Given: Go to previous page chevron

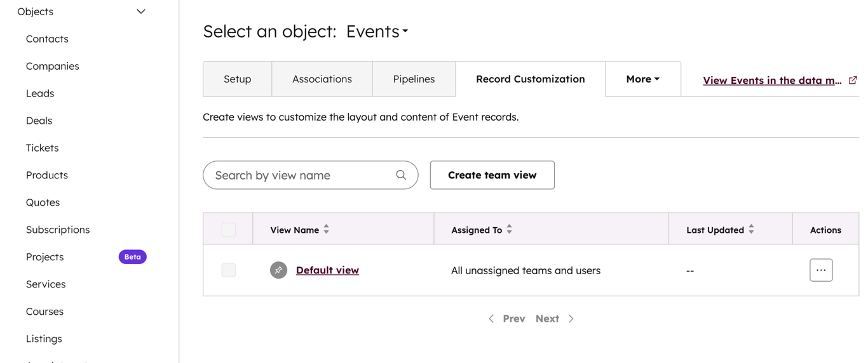Looking at the screenshot, I should 491,319.
